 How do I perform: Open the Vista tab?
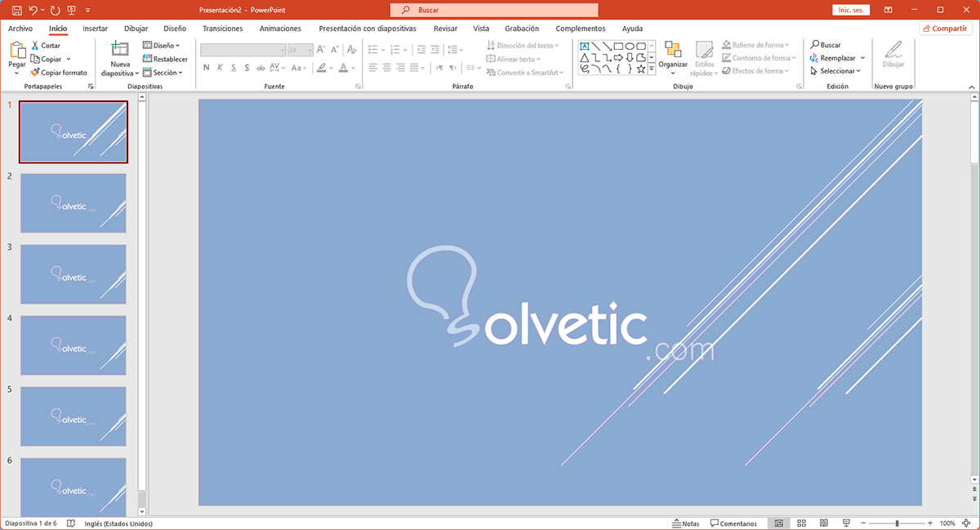[x=482, y=29]
